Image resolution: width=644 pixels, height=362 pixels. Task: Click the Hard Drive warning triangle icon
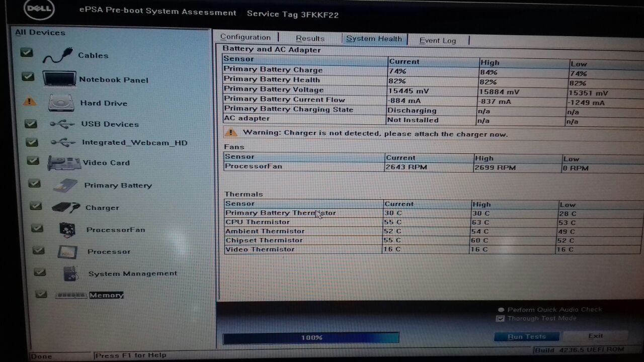pyautogui.click(x=29, y=101)
